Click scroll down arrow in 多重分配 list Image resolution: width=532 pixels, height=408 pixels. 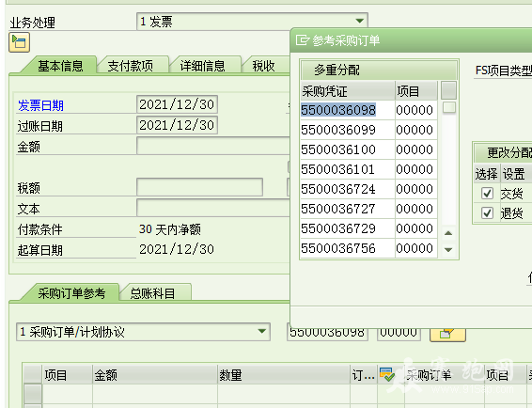point(448,249)
